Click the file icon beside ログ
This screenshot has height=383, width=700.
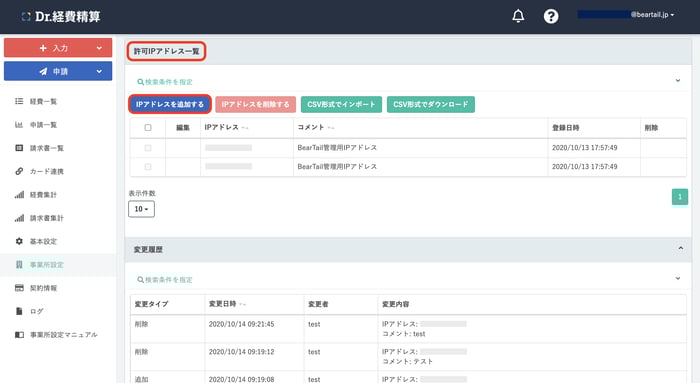coord(19,311)
